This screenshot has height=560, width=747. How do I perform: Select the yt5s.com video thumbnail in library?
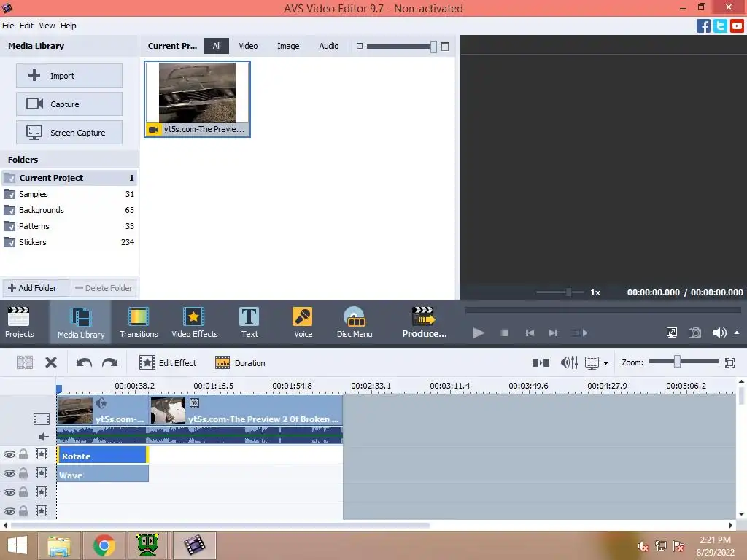197,99
